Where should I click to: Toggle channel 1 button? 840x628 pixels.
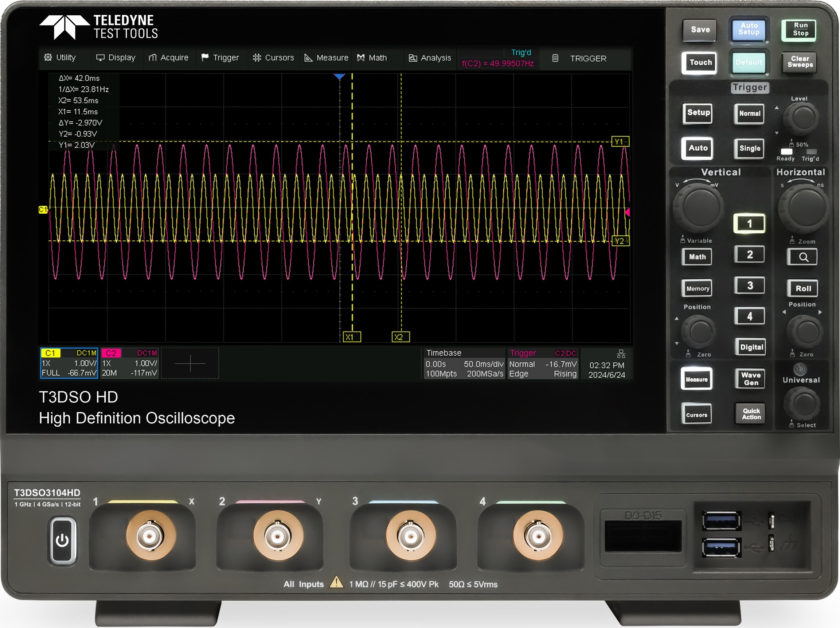point(749,224)
